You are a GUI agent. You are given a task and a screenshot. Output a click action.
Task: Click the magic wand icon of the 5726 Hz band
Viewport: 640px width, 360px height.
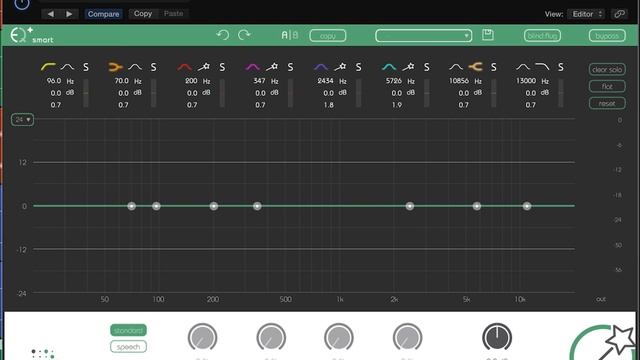[408, 67]
